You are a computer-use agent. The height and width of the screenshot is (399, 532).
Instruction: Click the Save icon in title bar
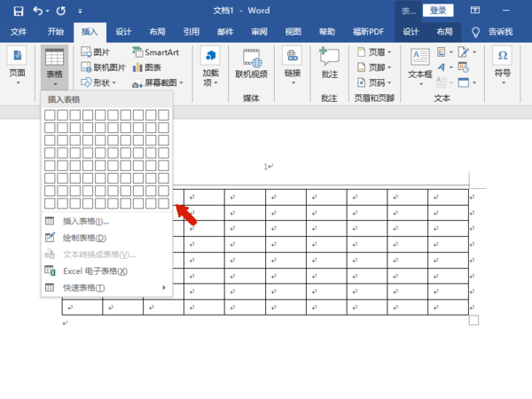coord(19,11)
